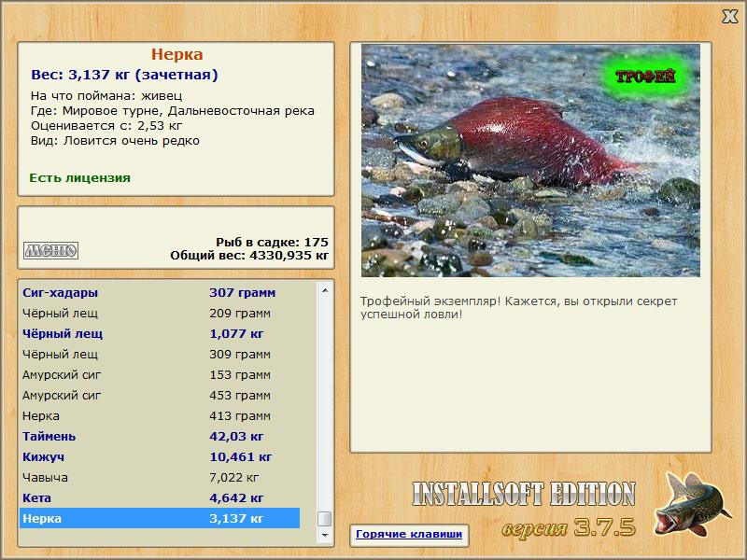Click the highlighted Нерка 3,137 кг row

[160, 518]
